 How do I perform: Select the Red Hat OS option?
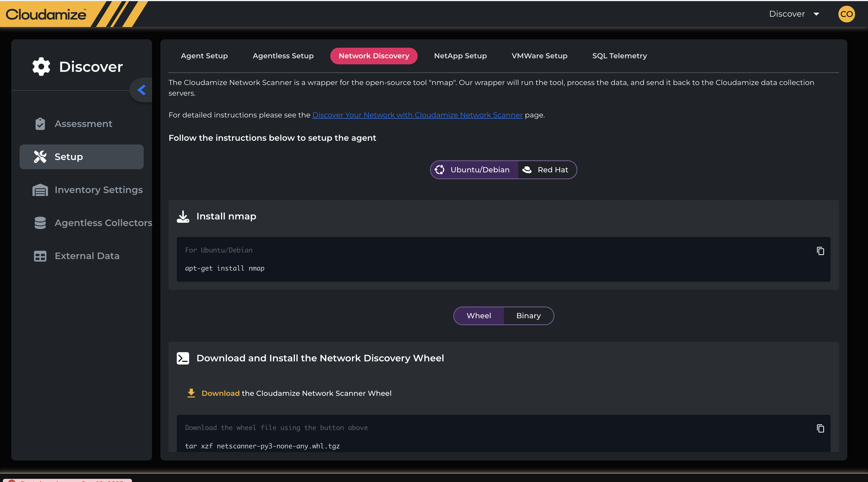coord(547,170)
